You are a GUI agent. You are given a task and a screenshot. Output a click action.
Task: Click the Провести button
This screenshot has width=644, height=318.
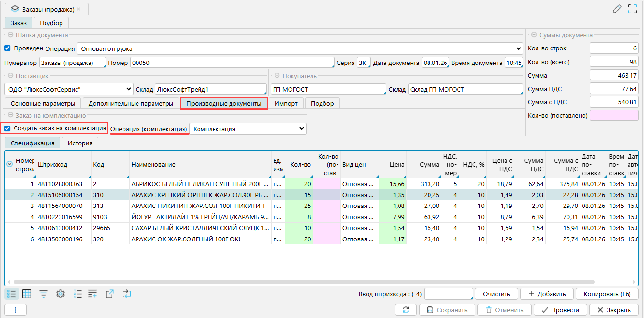pos(561,310)
